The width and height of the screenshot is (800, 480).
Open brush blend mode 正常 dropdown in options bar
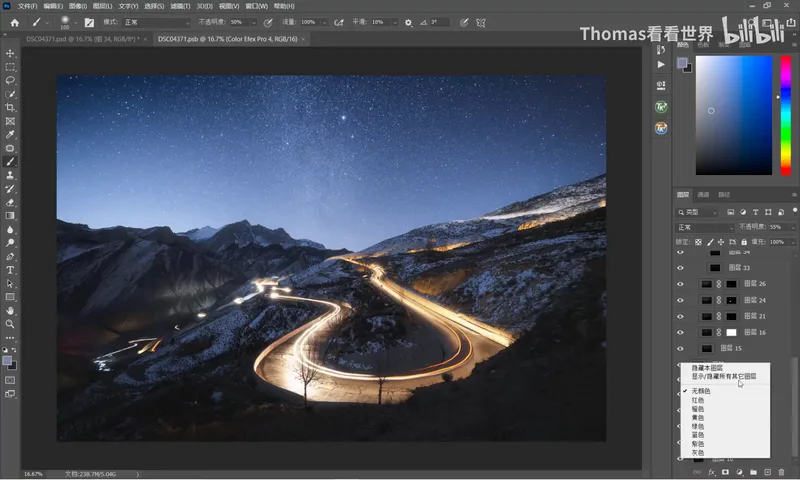(x=156, y=22)
